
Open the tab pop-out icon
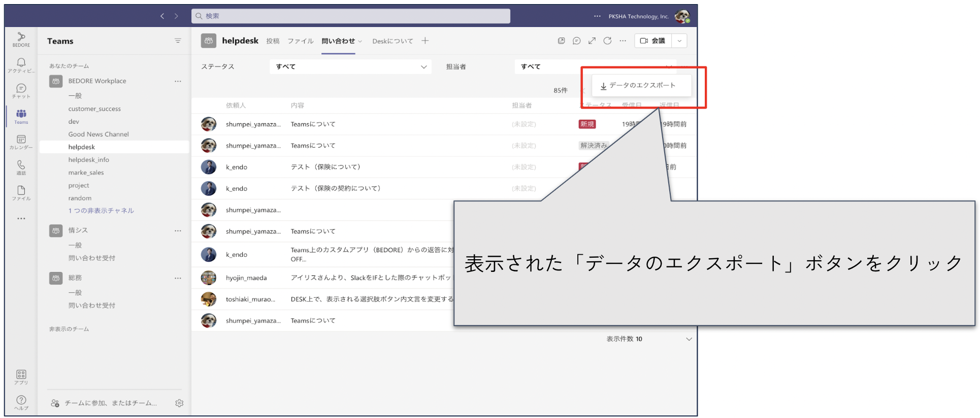click(561, 41)
